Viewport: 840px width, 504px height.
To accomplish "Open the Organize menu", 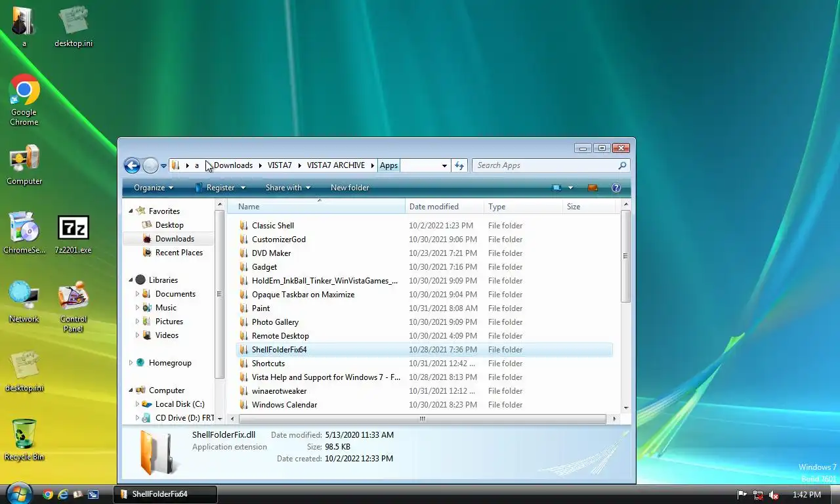I will pos(154,188).
